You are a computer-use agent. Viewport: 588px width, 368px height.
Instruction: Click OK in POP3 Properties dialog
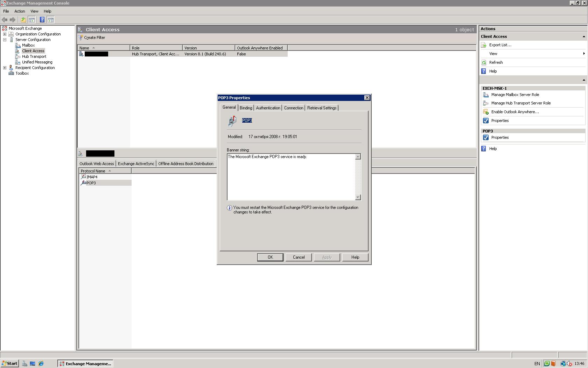point(270,257)
